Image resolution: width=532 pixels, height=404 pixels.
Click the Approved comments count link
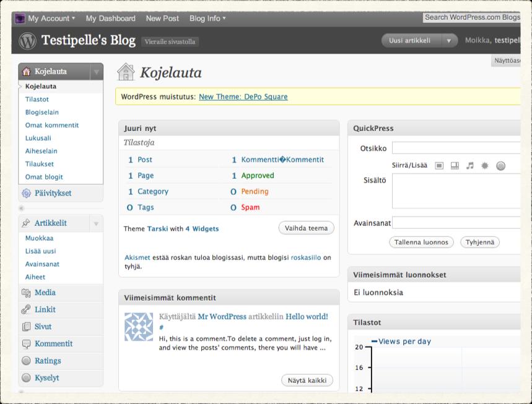pyautogui.click(x=258, y=176)
